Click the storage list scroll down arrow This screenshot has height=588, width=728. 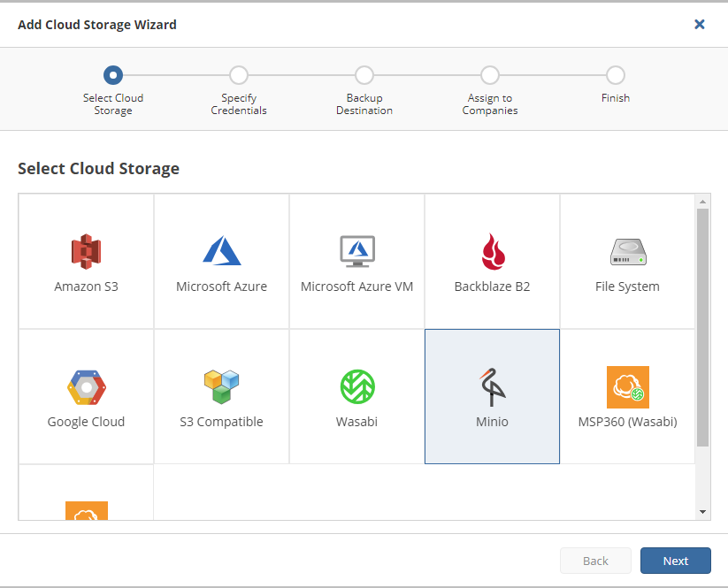pos(702,512)
